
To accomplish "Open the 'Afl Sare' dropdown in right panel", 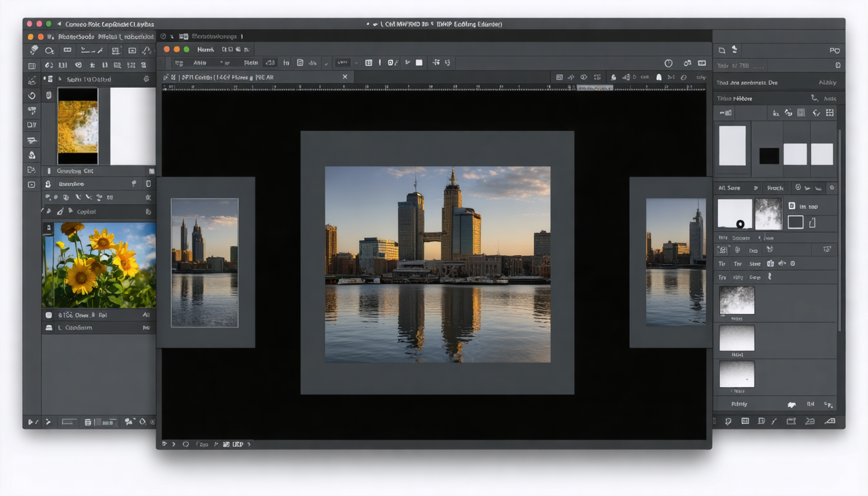I will 739,188.
